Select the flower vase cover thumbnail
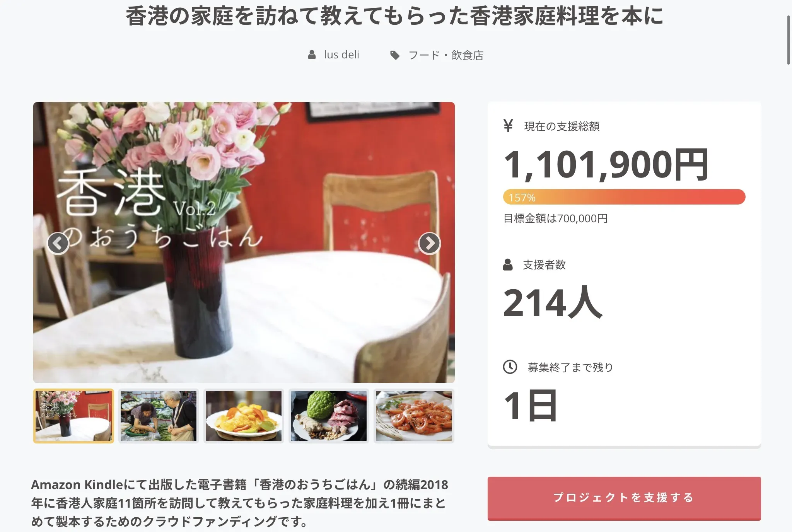Viewport: 792px width, 532px height. point(73,416)
